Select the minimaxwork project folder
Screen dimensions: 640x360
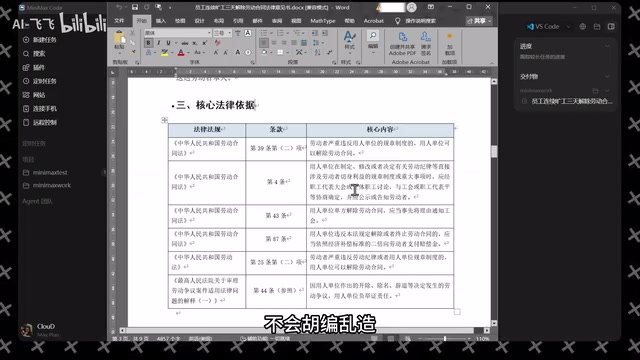coord(47,185)
